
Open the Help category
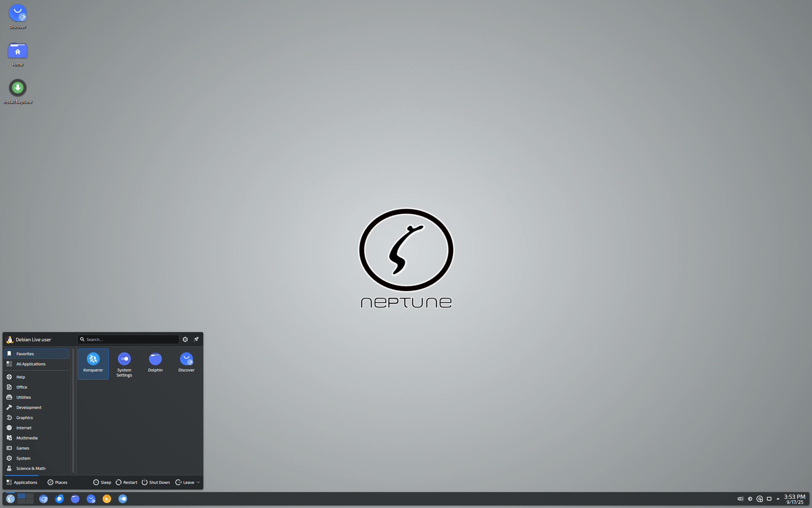pos(36,377)
